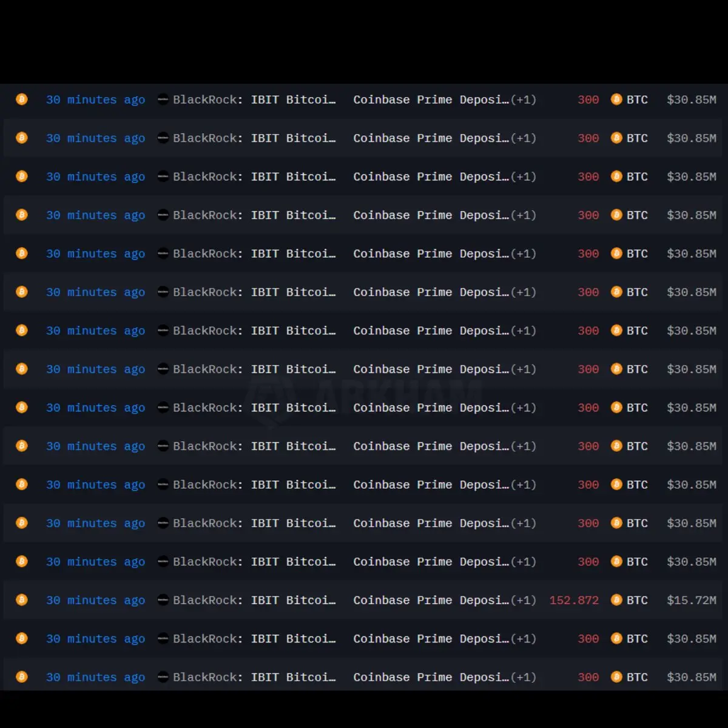The width and height of the screenshot is (728, 728).
Task: Click the Bitcoin chain icon in the 152.872 row
Action: (22, 600)
